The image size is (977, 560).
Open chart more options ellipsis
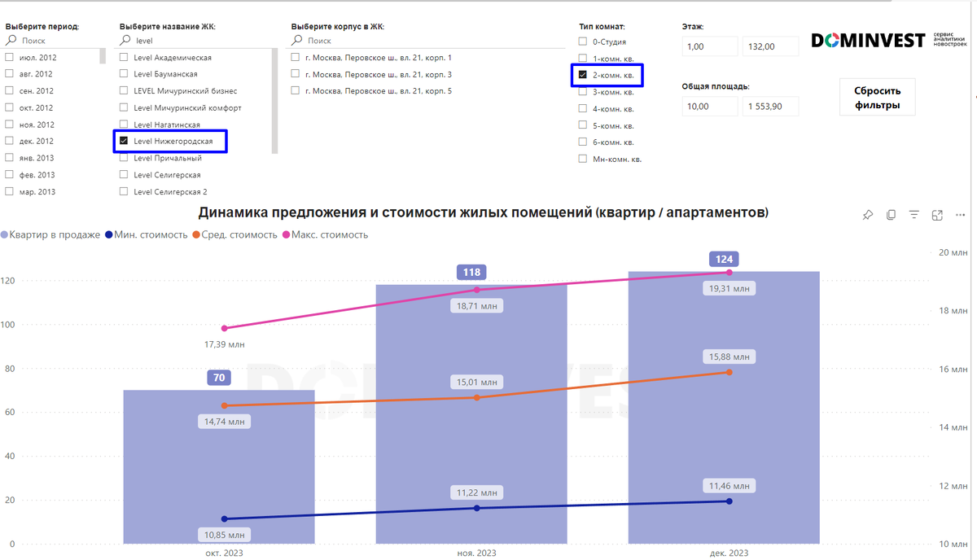click(x=960, y=215)
